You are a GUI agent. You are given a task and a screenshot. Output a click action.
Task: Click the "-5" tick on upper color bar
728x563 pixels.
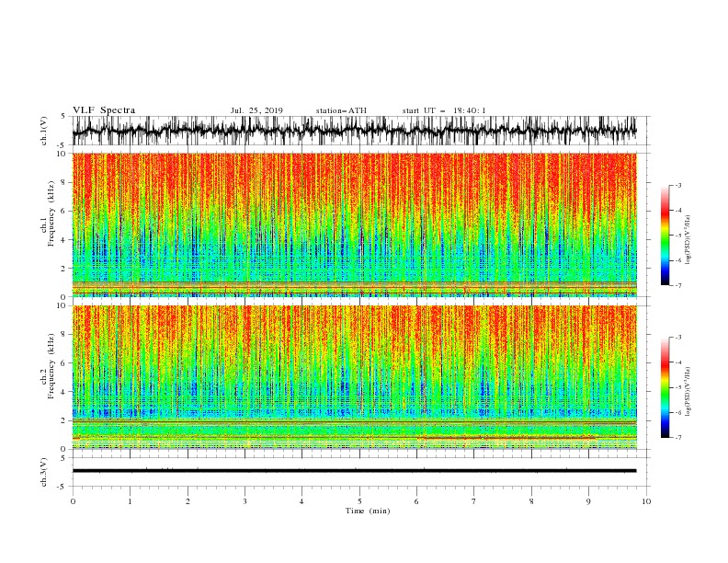677,236
